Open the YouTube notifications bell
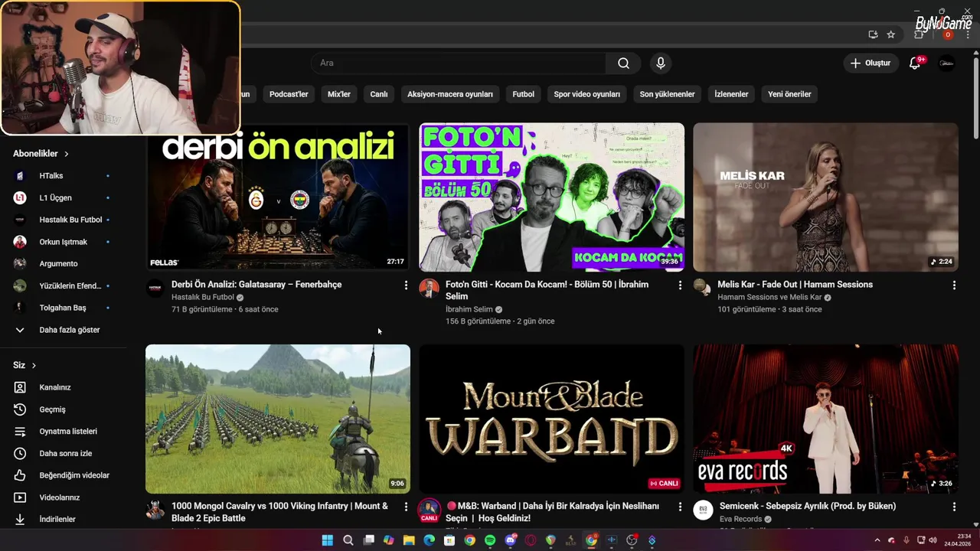 (x=915, y=63)
